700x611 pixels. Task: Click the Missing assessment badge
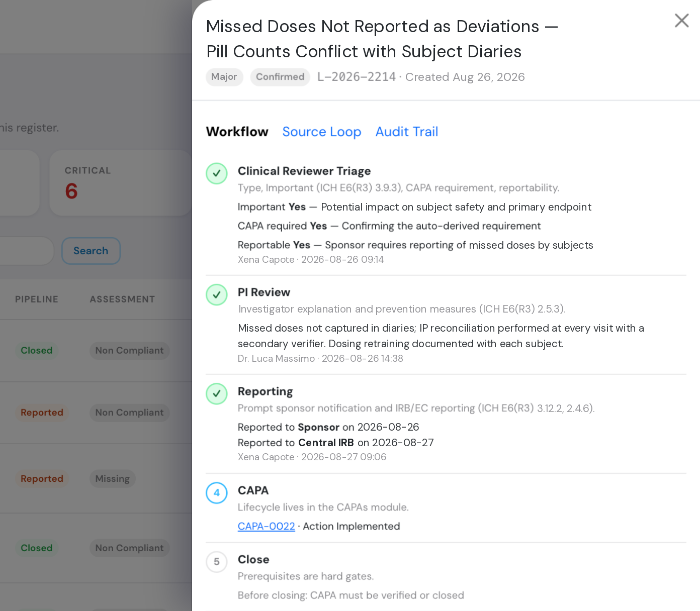(x=113, y=479)
